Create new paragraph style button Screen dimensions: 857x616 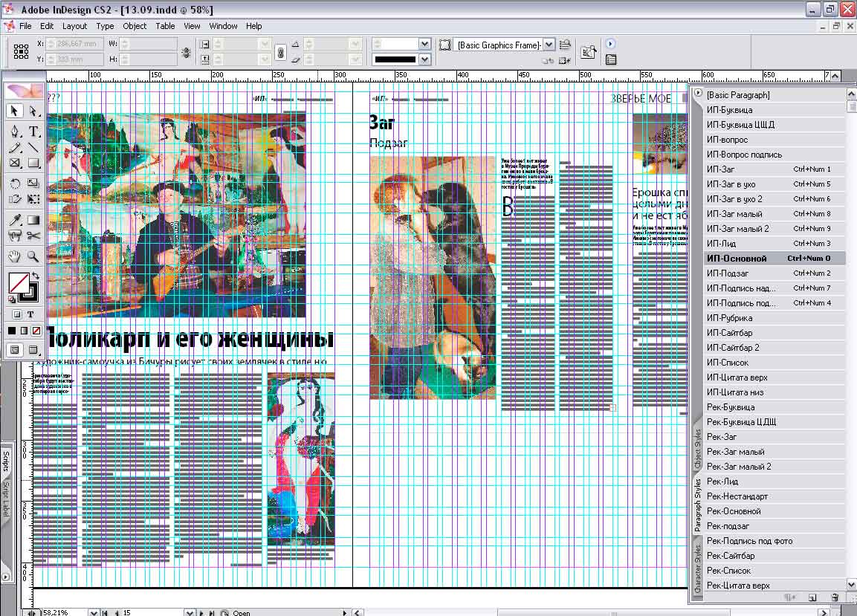click(812, 598)
